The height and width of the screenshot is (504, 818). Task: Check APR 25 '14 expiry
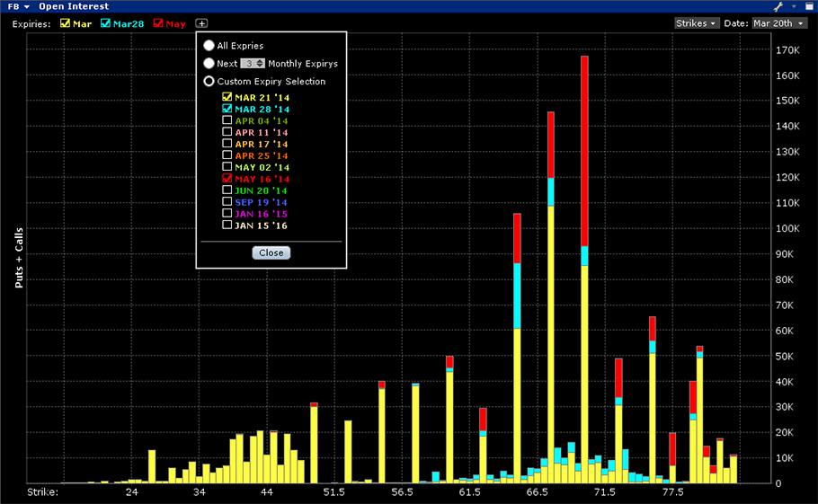(227, 155)
